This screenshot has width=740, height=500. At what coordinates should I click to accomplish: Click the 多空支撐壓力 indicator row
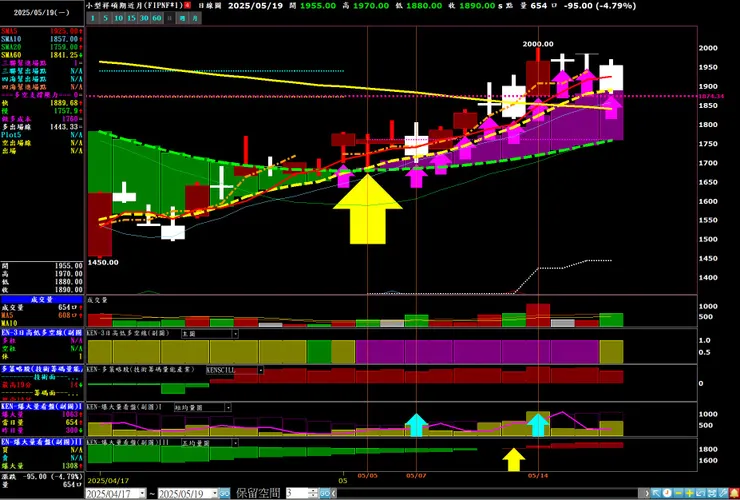(x=42, y=95)
